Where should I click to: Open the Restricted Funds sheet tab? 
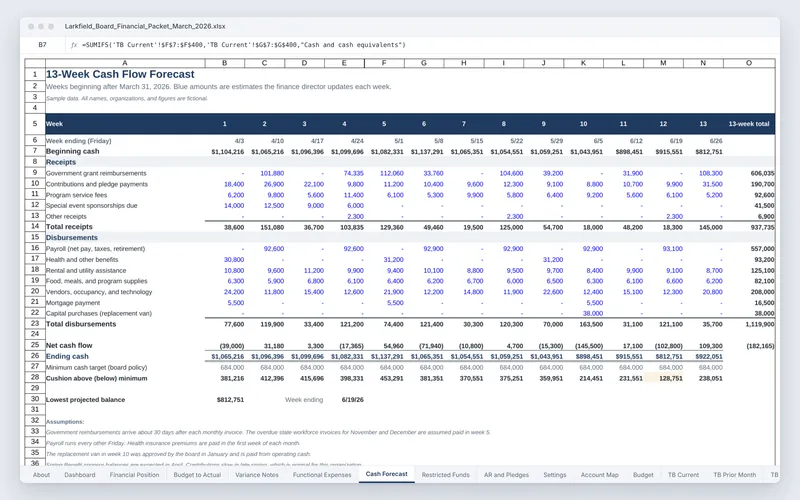click(x=445, y=475)
